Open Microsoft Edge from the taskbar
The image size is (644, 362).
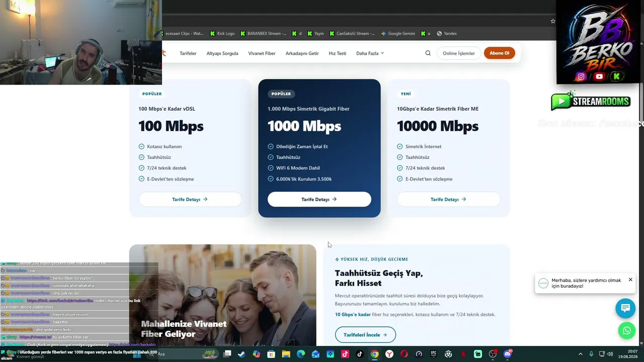[301, 354]
